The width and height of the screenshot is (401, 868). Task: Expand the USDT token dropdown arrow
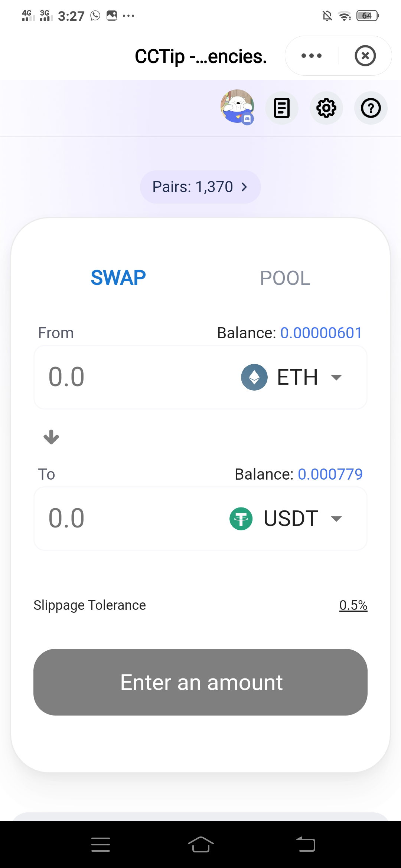(x=336, y=519)
